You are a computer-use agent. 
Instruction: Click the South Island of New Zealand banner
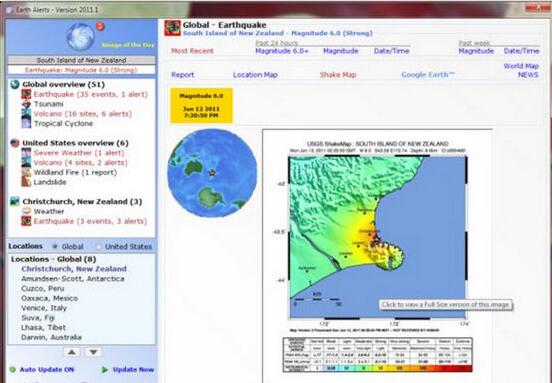pos(81,60)
